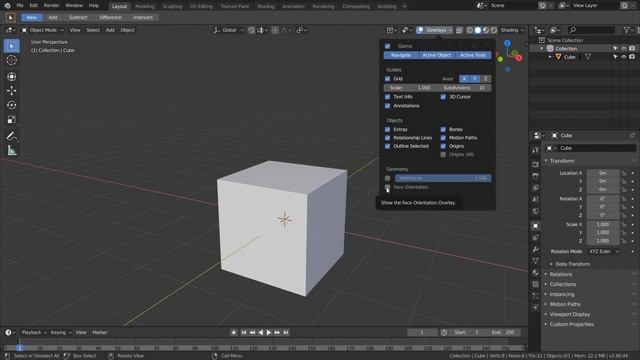Open the Render properties tab

click(535, 164)
